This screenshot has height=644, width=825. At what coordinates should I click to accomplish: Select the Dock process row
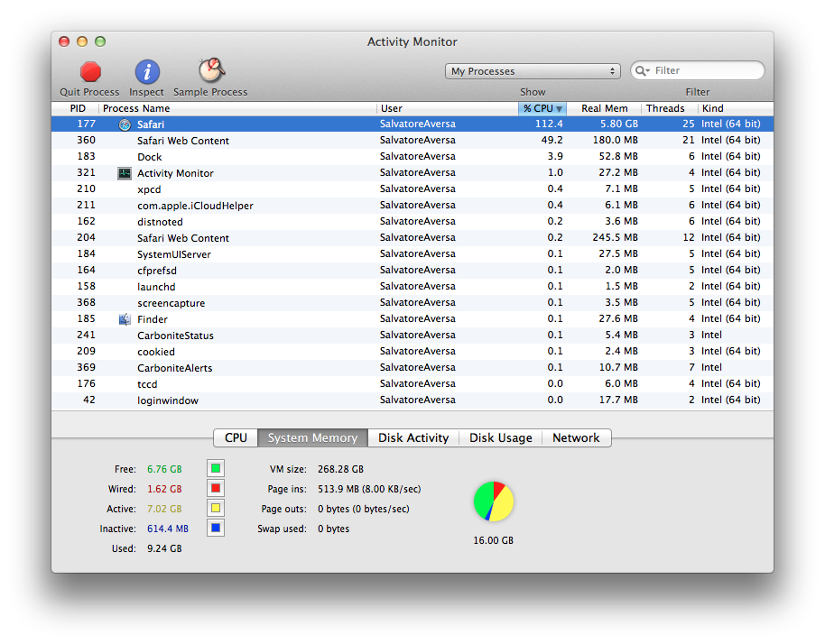pos(412,157)
